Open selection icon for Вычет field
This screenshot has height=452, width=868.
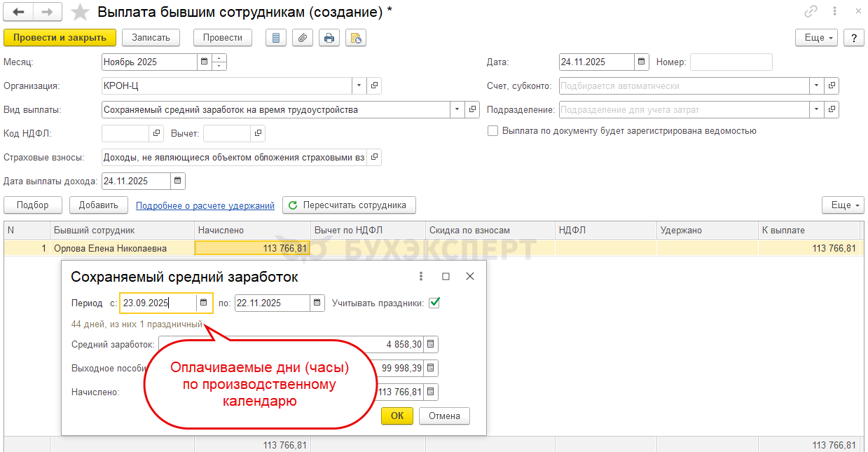(258, 133)
